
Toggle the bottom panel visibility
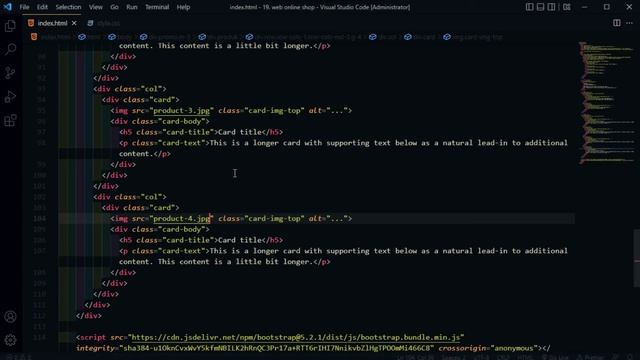(540, 7)
